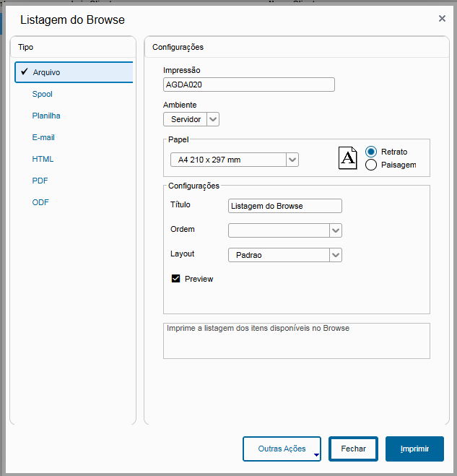The height and width of the screenshot is (476, 457).
Task: Toggle the Preview checkbox
Action: click(175, 279)
